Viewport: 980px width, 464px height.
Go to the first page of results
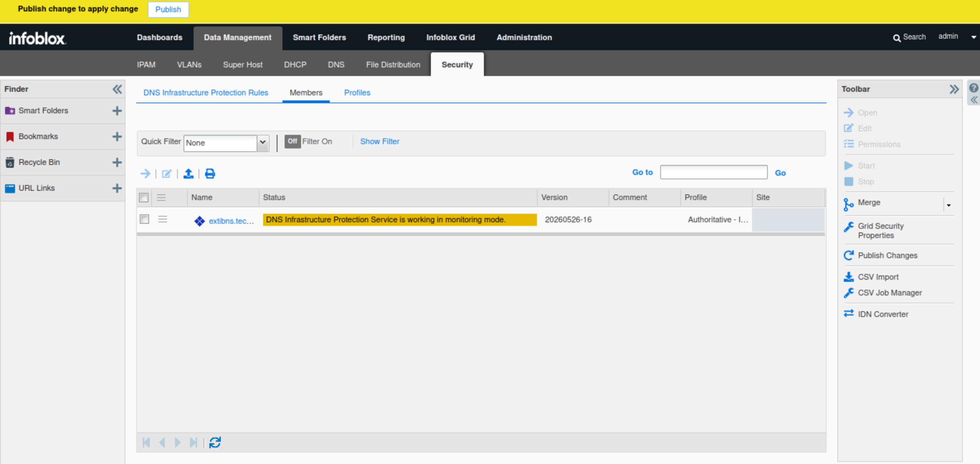click(146, 442)
